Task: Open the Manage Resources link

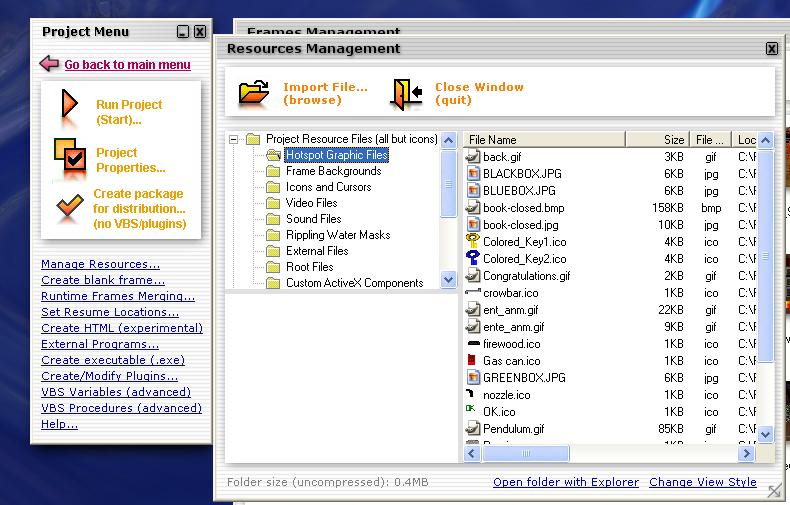Action: point(100,264)
